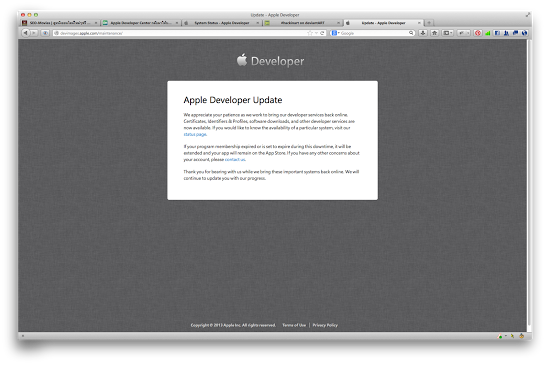Viewport: 550px width, 365px height.
Task: Switch to the System Status - Apple Developer tab
Action: (x=222, y=23)
